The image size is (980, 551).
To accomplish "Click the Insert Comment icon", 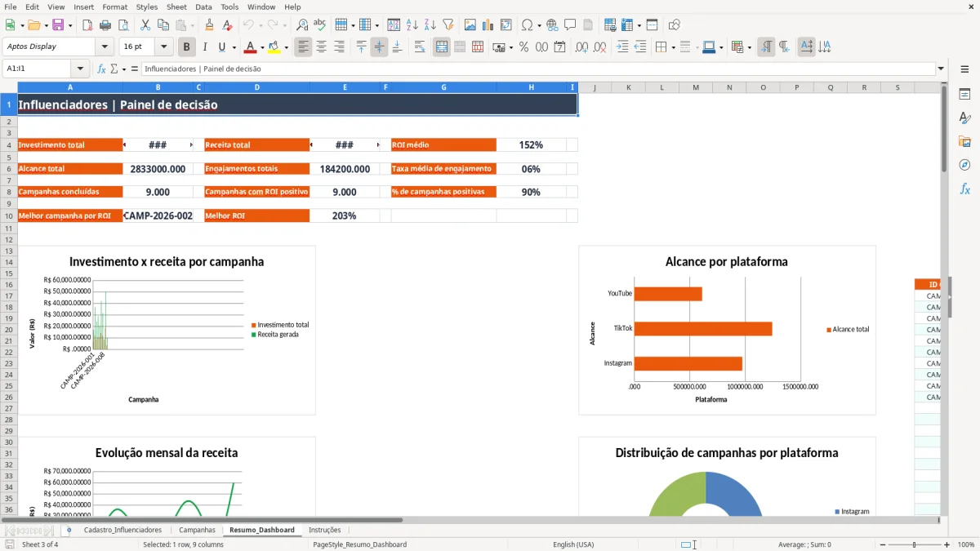I will pyautogui.click(x=570, y=25).
